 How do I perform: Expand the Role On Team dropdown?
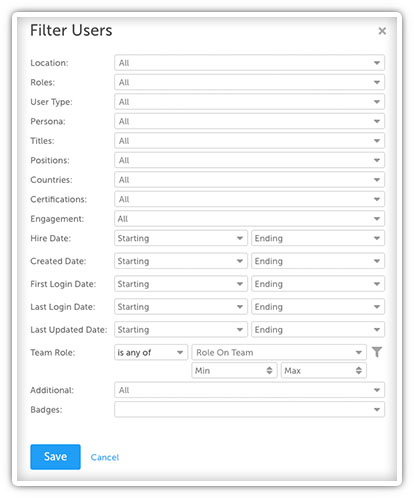point(279,352)
